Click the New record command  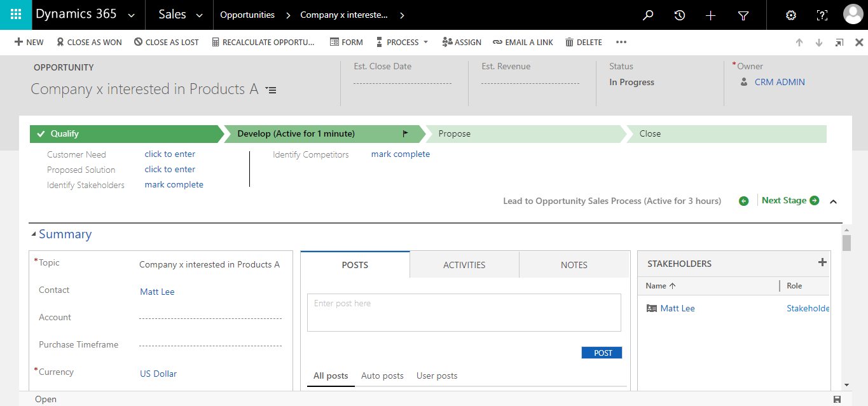(x=29, y=43)
